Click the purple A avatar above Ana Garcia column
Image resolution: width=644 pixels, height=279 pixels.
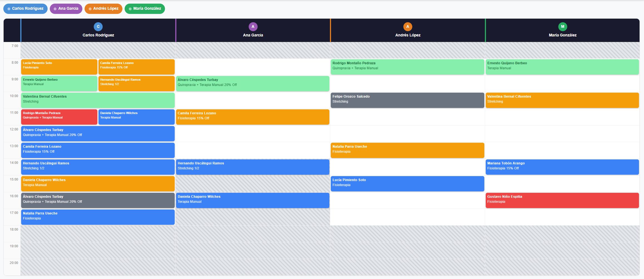coord(253,26)
